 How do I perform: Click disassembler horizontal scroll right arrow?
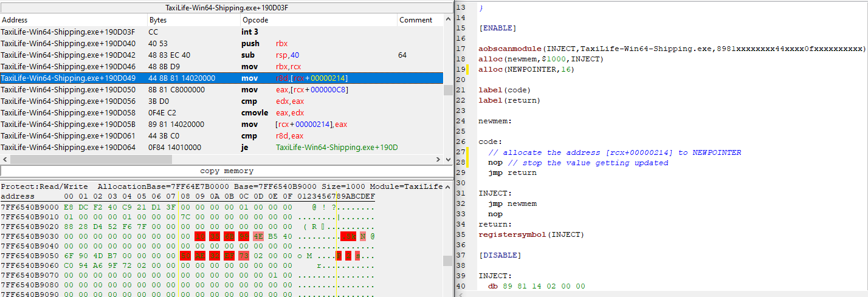click(439, 159)
